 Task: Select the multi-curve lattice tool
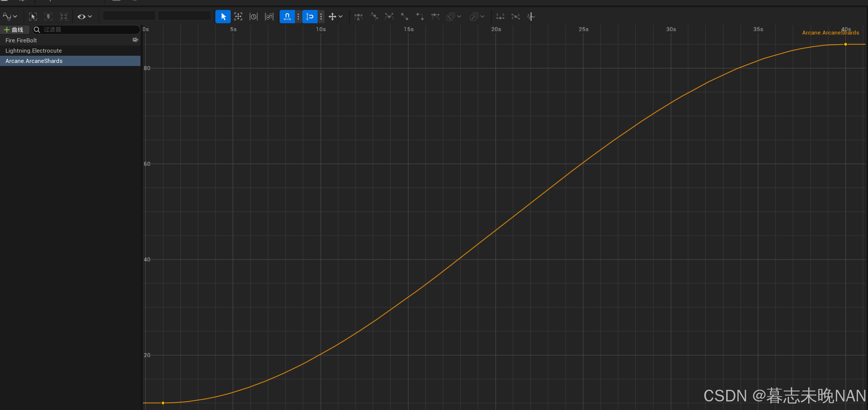[x=269, y=16]
